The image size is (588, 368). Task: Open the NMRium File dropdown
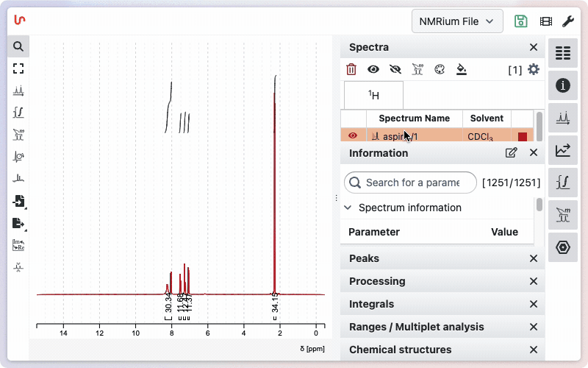[x=457, y=21]
